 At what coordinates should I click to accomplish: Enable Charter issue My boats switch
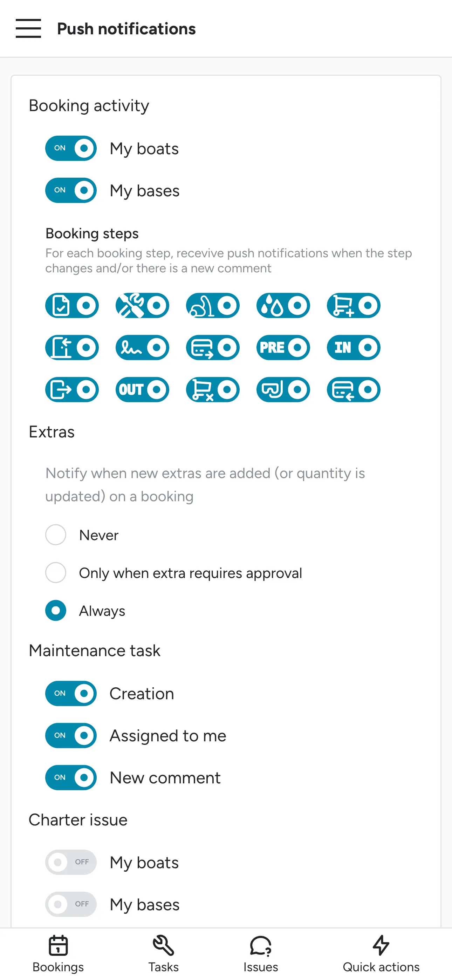pyautogui.click(x=71, y=862)
